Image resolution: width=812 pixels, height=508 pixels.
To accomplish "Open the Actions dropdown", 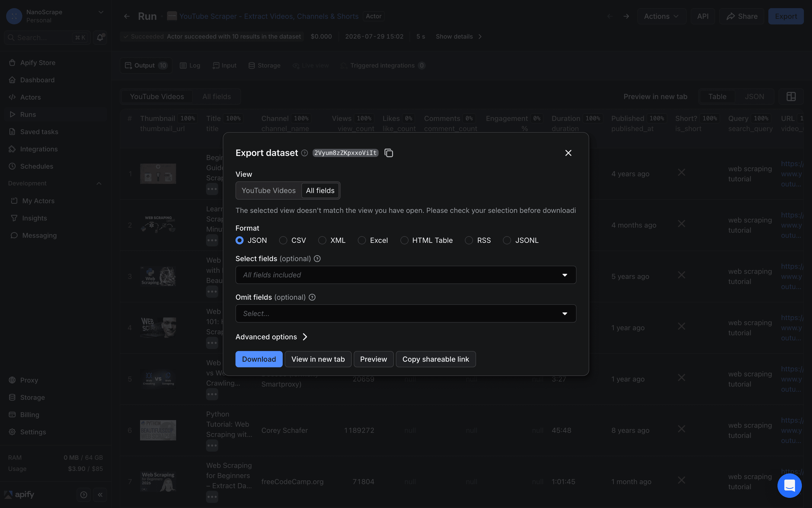I will coord(661,16).
